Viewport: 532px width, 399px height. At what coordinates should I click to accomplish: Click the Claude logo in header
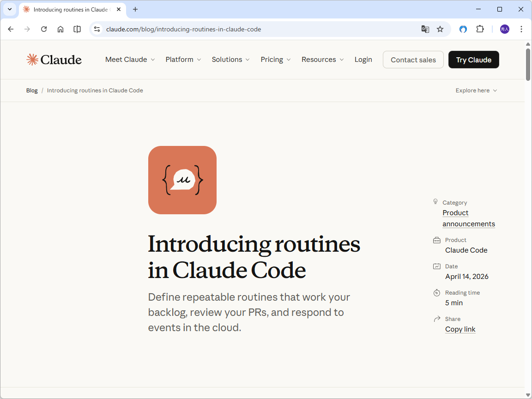click(54, 60)
